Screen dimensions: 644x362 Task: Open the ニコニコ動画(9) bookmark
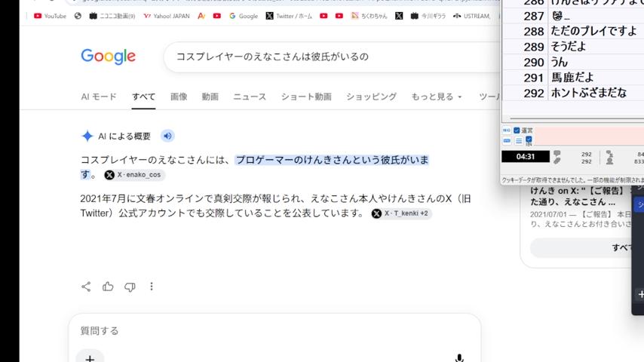[112, 16]
